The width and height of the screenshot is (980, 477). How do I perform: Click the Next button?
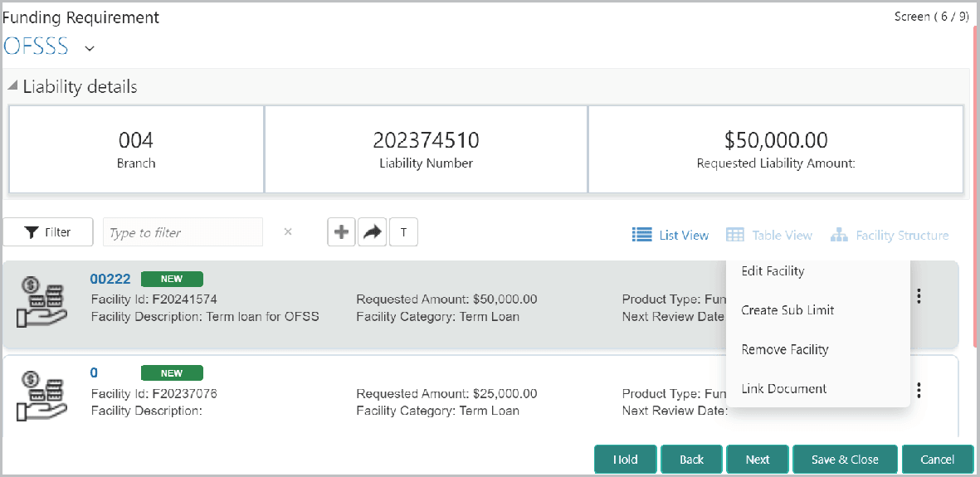757,460
